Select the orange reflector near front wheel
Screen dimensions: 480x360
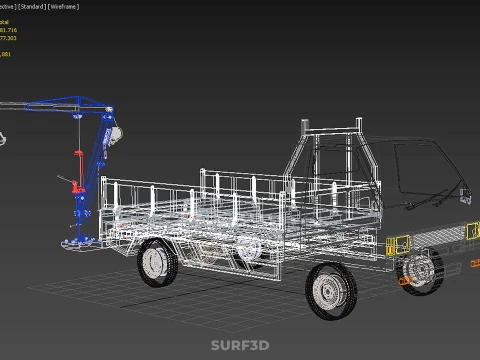click(x=405, y=281)
